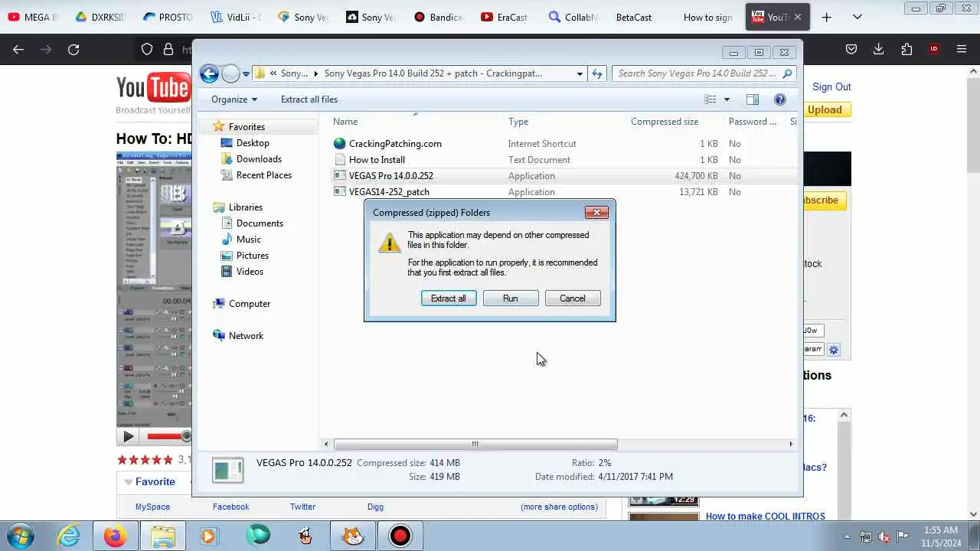Click Extract all in the zipped folders dialog
Viewport: 980px width, 551px height.
(x=448, y=298)
